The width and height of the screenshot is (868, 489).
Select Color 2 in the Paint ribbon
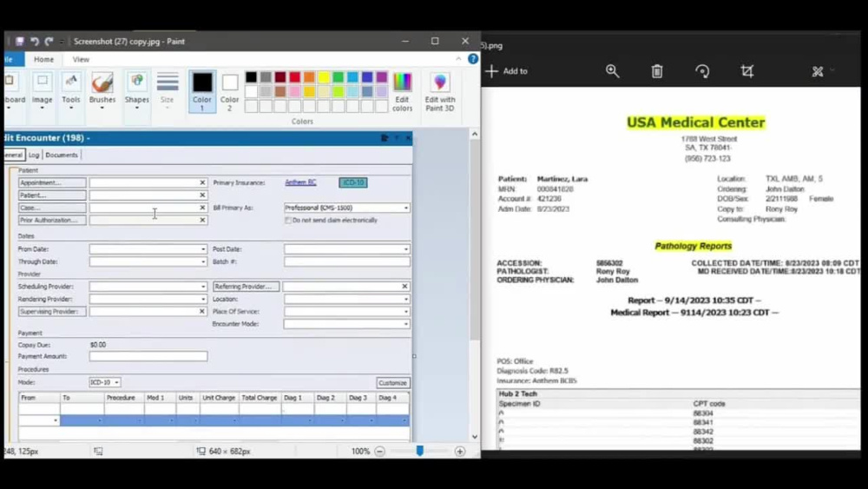[230, 91]
